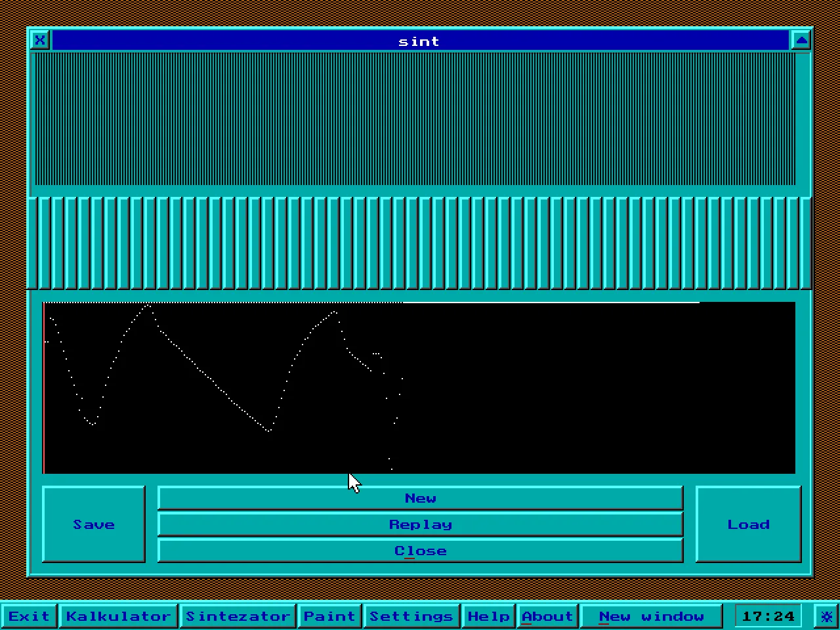Click the 17:24 clock display
Viewport: 840px width, 630px height.
click(x=768, y=616)
